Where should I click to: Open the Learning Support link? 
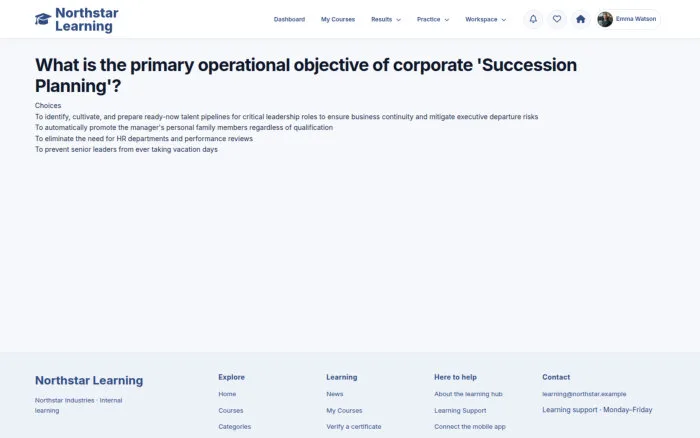(460, 410)
